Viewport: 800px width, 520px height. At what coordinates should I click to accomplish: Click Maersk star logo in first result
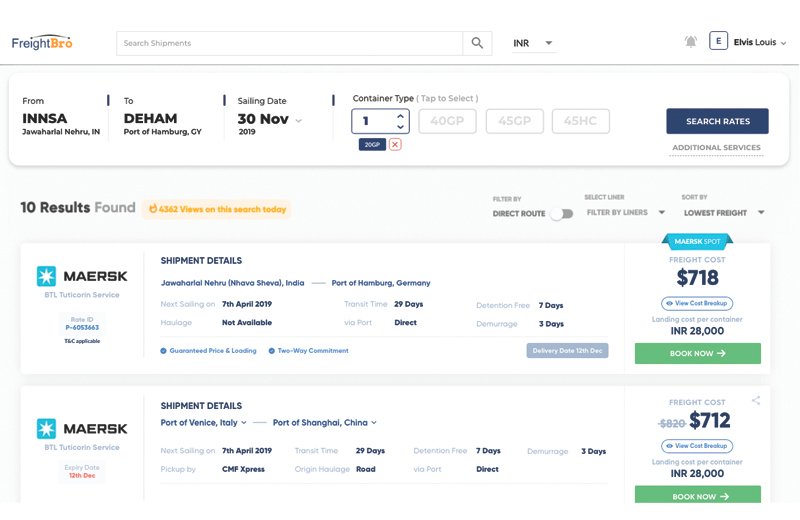pyautogui.click(x=46, y=276)
